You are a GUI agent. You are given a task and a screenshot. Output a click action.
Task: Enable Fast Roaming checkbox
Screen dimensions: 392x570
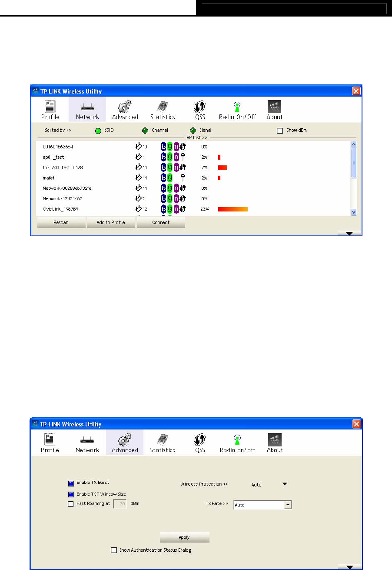(x=71, y=504)
